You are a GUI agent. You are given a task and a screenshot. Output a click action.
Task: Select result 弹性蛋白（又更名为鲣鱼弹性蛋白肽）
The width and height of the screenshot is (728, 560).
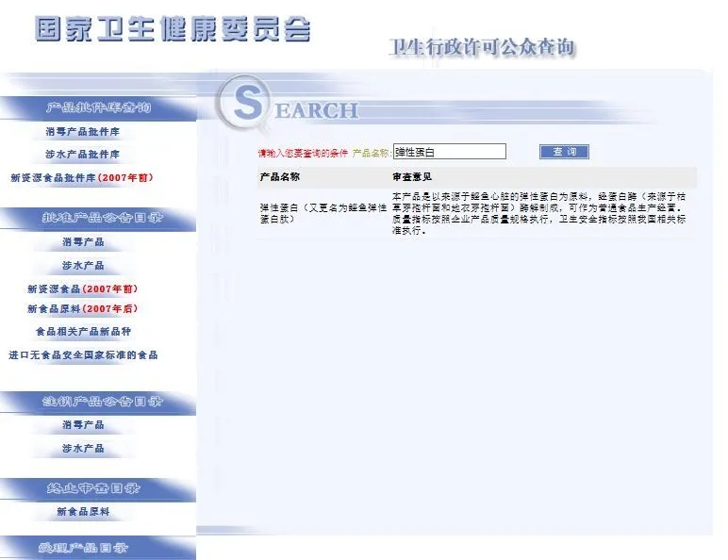[323, 214]
